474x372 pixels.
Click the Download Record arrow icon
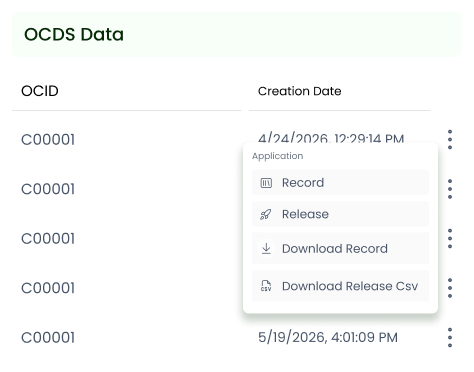point(266,249)
